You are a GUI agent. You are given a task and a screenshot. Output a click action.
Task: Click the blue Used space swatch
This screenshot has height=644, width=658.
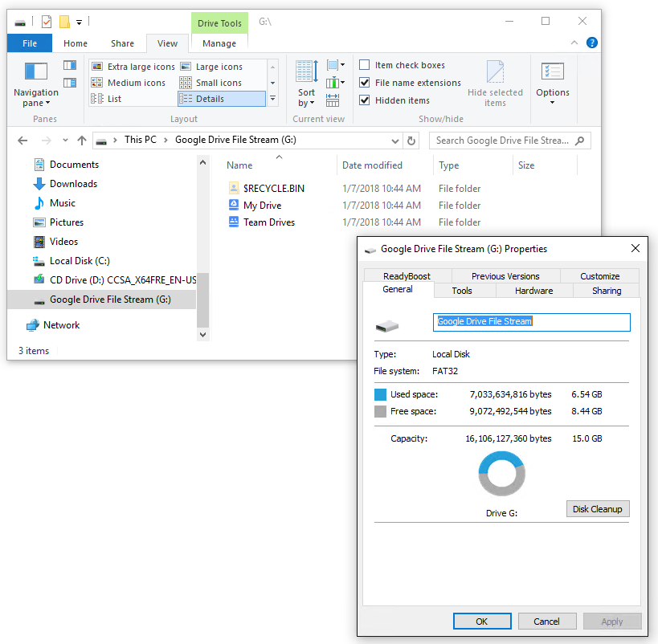point(382,394)
